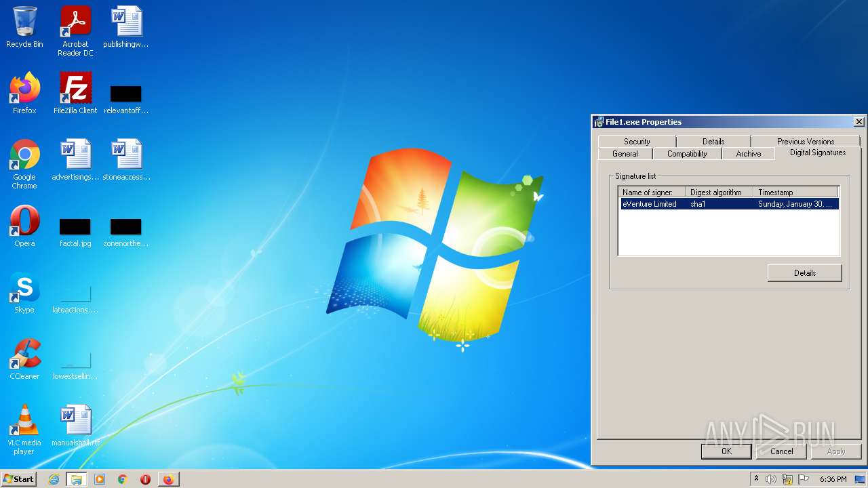Select the advertisings... Word document
This screenshot has width=868, height=488.
tap(75, 160)
